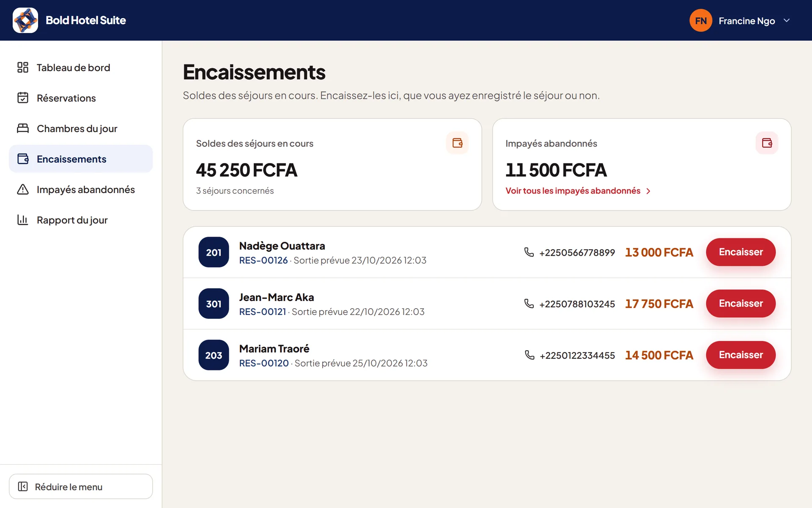This screenshot has height=508, width=812.
Task: Click the phone icon for Mariam Traoré
Action: (x=529, y=355)
